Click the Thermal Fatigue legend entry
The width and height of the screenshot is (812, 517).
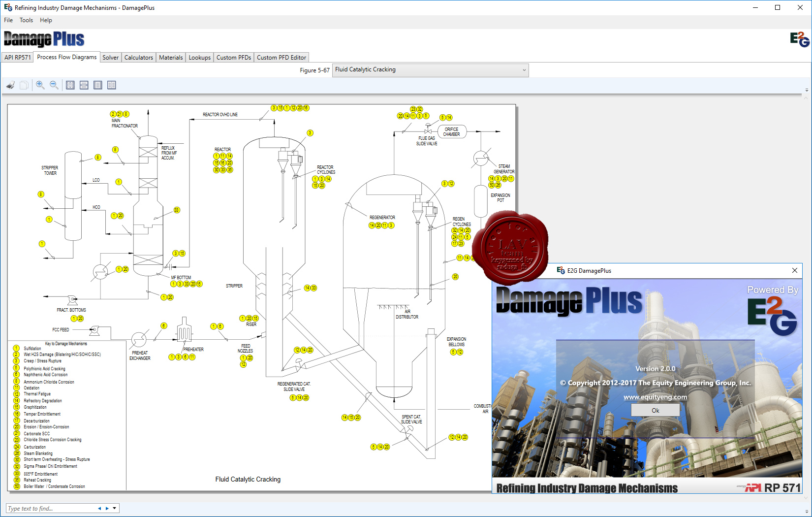click(x=37, y=394)
